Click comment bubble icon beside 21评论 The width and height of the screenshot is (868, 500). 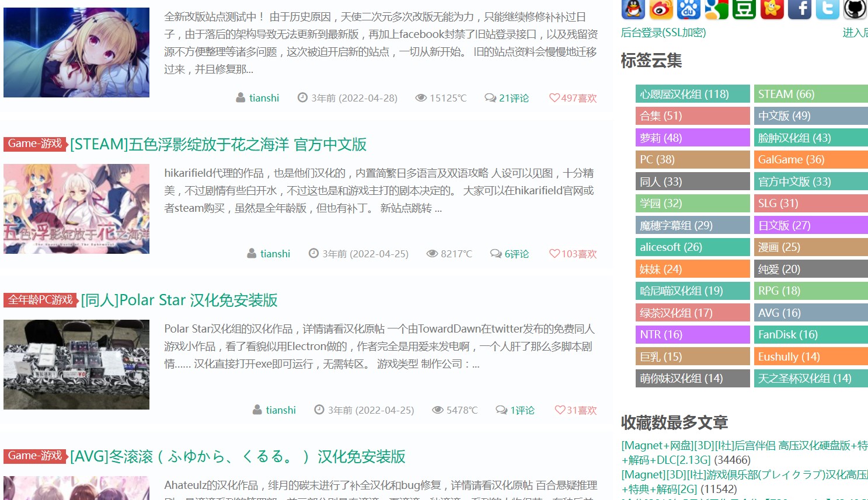[x=490, y=98]
